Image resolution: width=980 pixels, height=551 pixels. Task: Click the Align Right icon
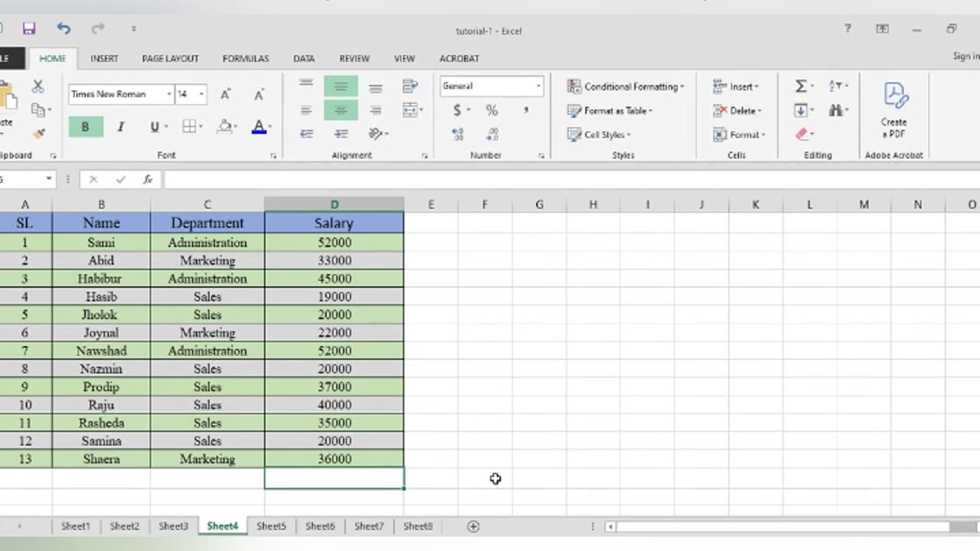click(375, 110)
